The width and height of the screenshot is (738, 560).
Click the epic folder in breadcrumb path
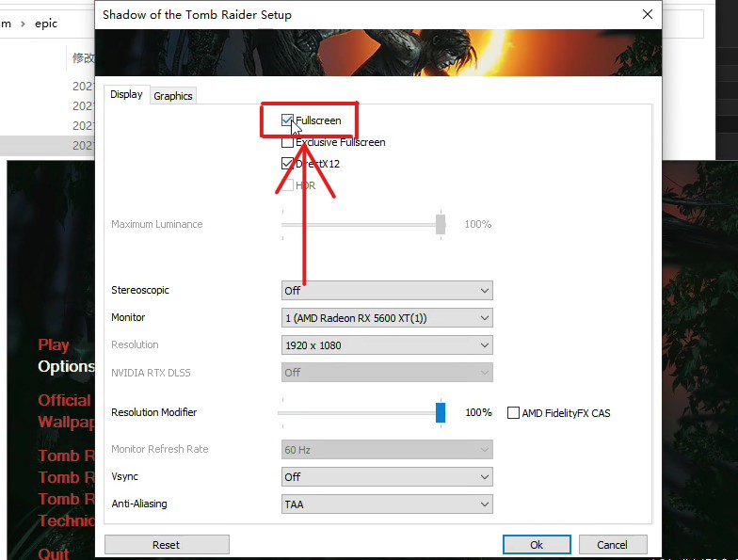(45, 24)
